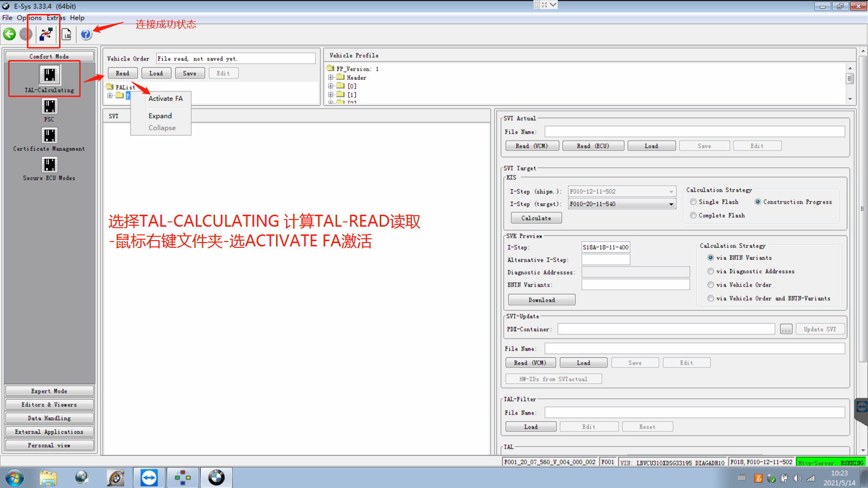Open the TeamViewer taskbar icon
868x488 pixels.
[x=149, y=478]
